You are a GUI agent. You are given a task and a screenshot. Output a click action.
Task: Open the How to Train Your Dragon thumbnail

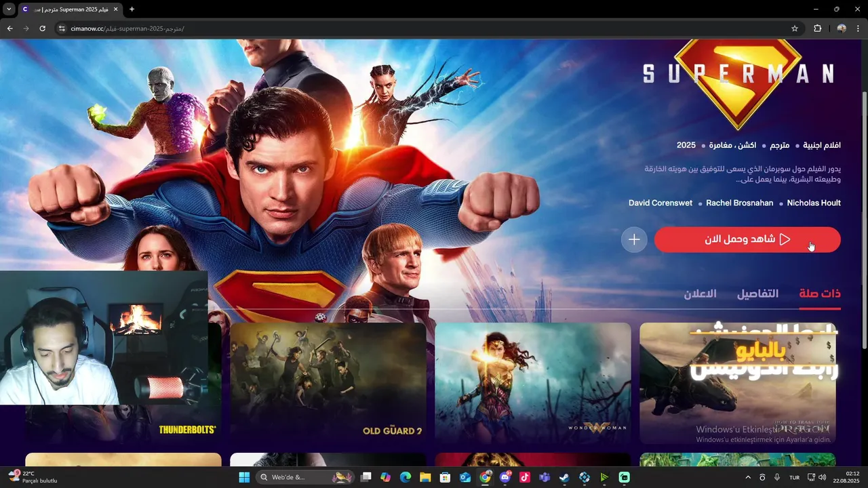738,383
